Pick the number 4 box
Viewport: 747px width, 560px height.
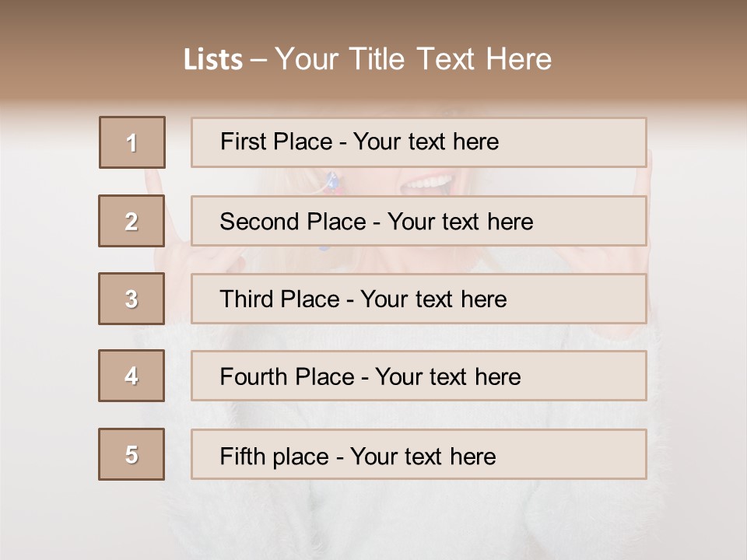[x=132, y=376]
